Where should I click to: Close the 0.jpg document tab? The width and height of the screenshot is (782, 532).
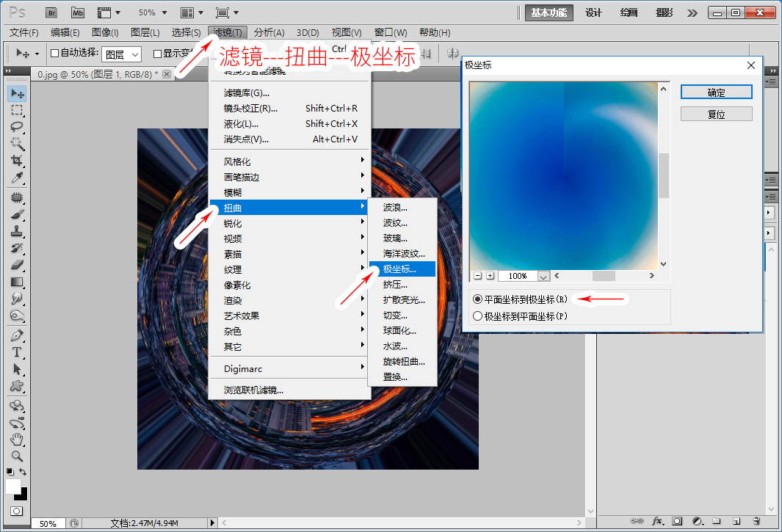tap(167, 74)
